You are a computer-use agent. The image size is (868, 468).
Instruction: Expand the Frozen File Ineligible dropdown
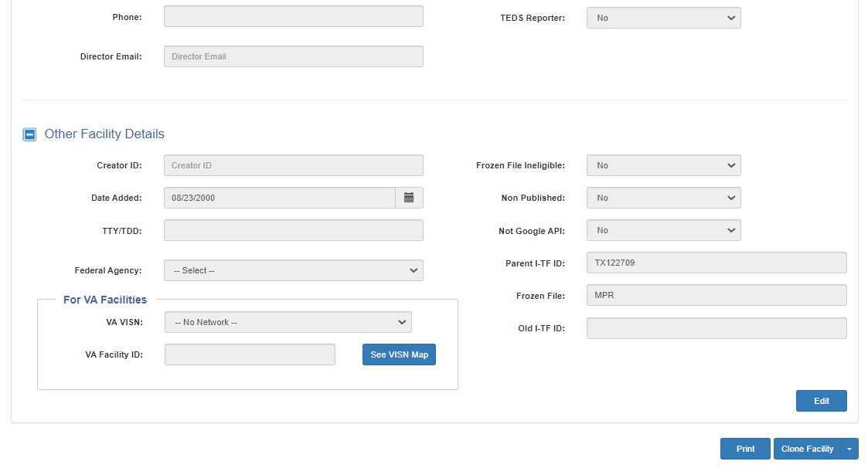(663, 165)
